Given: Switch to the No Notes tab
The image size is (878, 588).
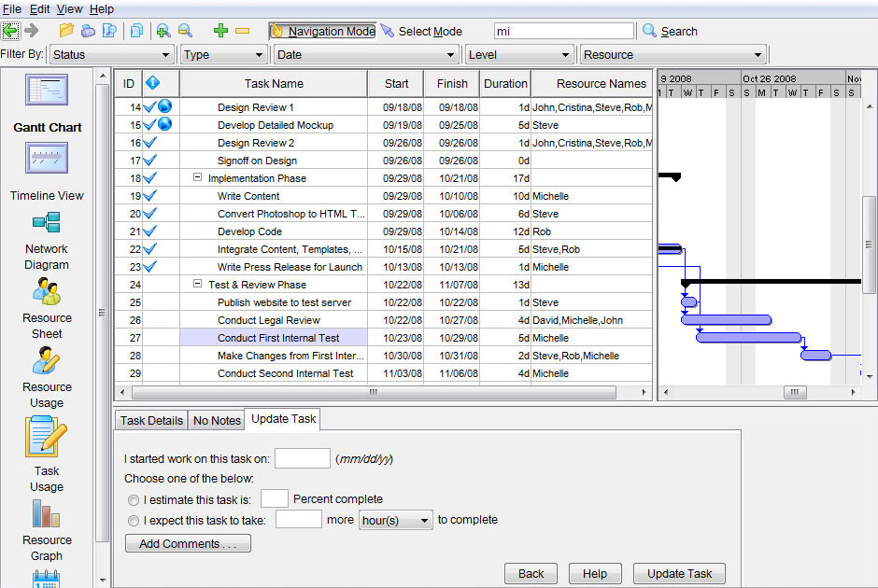Looking at the screenshot, I should coord(217,420).
